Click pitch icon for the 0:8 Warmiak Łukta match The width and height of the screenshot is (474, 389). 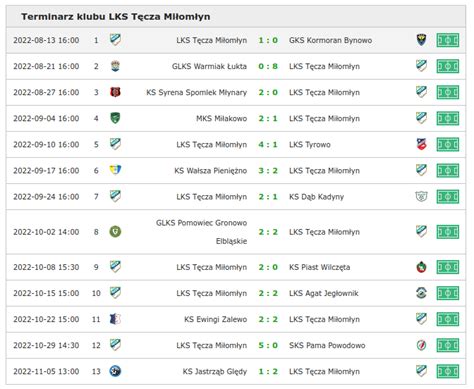[x=448, y=66]
